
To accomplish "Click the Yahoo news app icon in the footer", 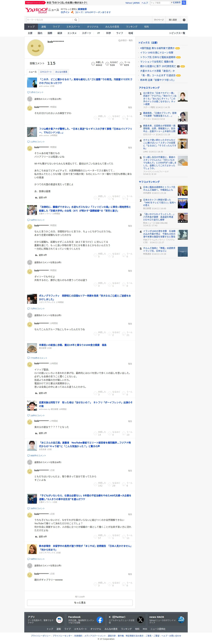I will pos(59,620).
